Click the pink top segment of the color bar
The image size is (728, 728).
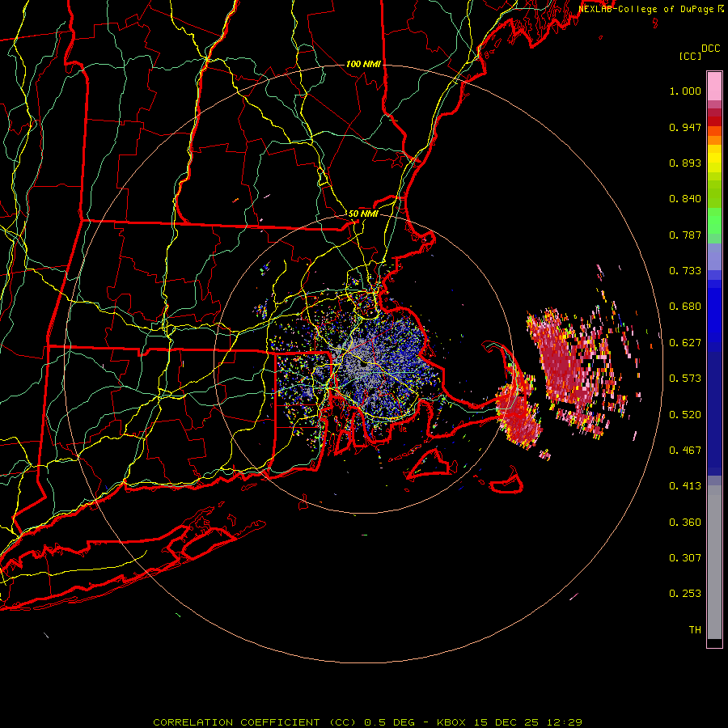point(714,86)
